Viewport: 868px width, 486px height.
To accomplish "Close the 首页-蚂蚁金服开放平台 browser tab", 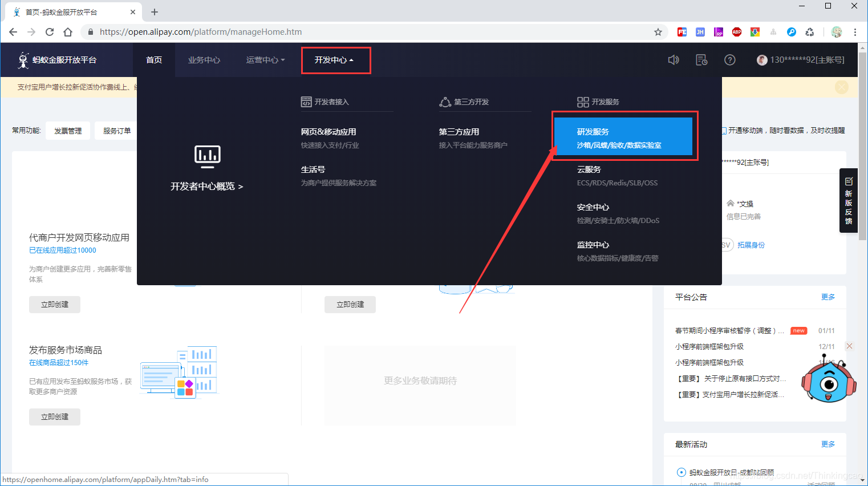I will [133, 12].
